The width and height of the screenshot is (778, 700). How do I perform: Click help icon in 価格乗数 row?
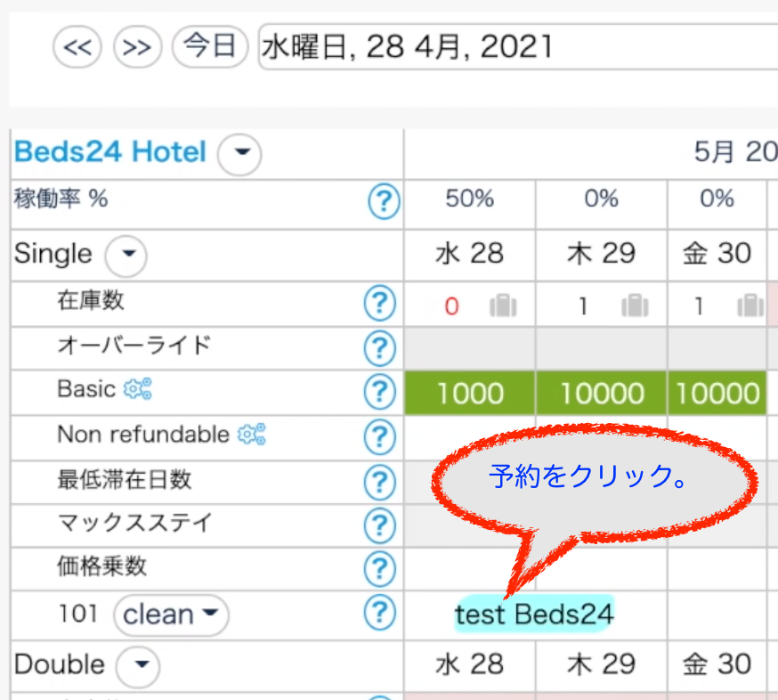pyautogui.click(x=379, y=567)
